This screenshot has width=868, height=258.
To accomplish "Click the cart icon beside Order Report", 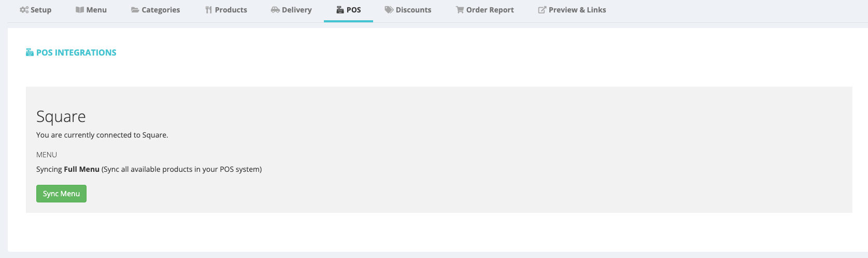I will (460, 10).
